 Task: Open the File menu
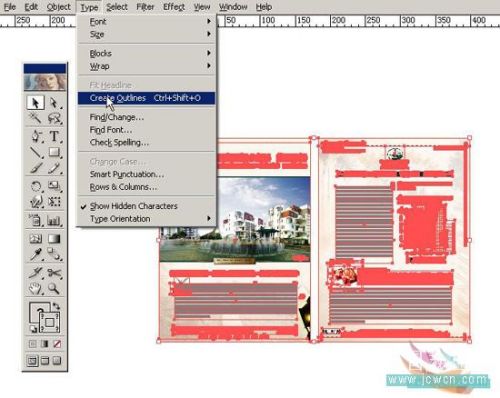click(10, 7)
